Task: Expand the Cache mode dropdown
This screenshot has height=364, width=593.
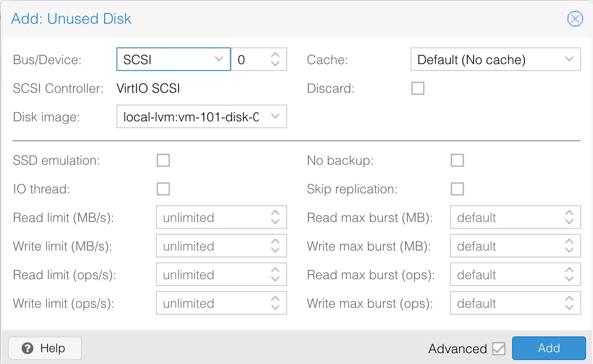Action: (569, 60)
